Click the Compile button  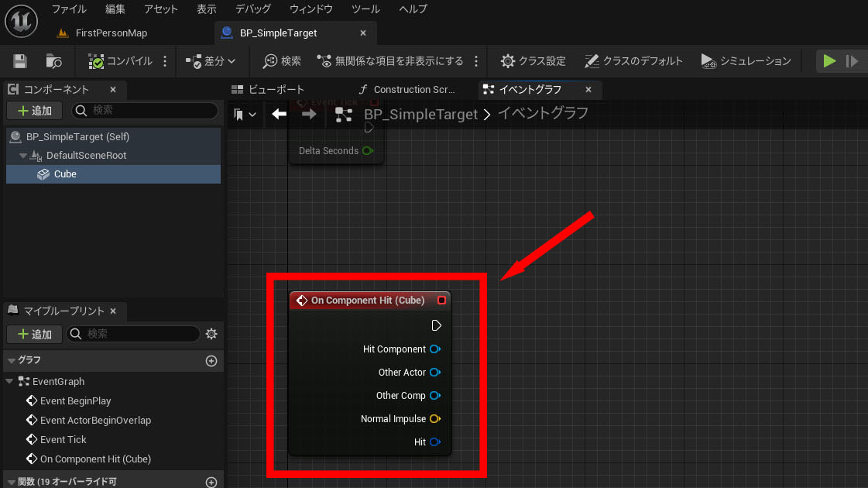(x=120, y=61)
